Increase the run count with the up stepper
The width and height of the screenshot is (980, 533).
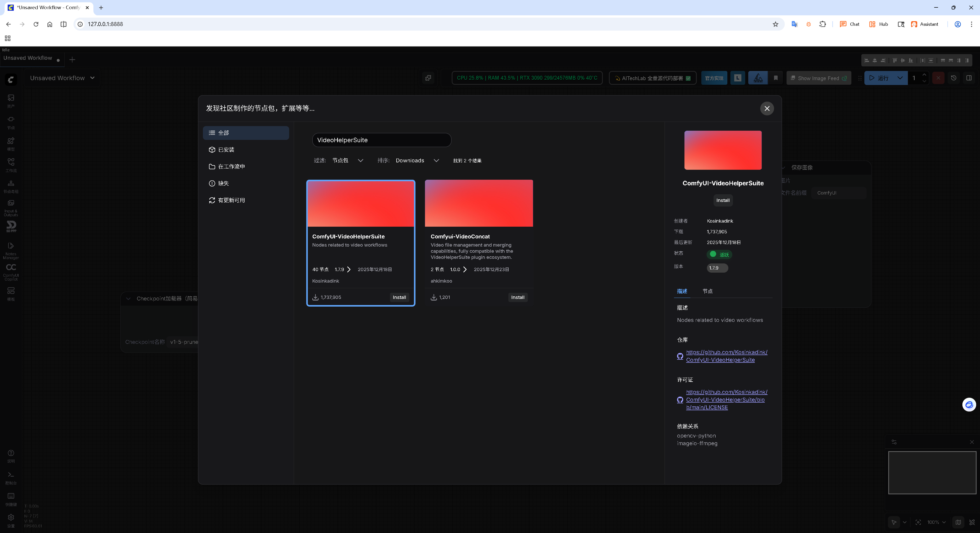(x=924, y=75)
